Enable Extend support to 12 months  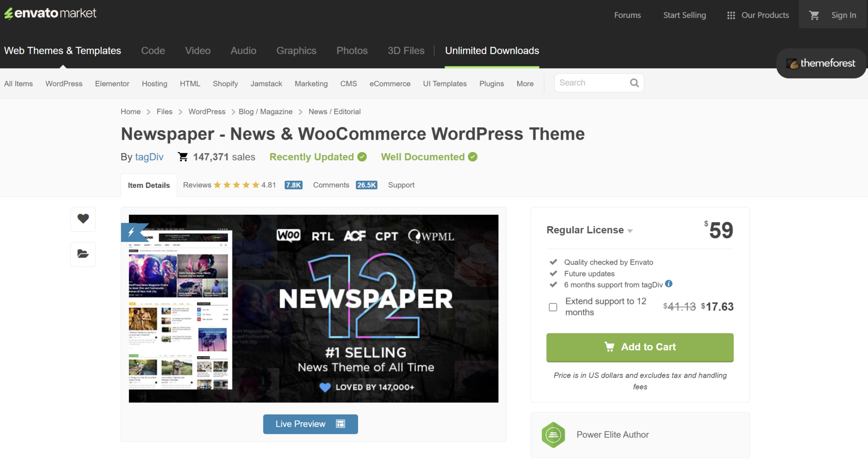coord(553,307)
